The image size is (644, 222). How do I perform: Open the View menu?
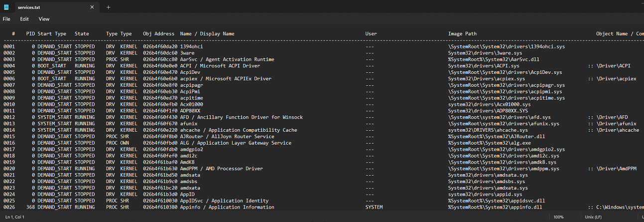pyautogui.click(x=44, y=19)
